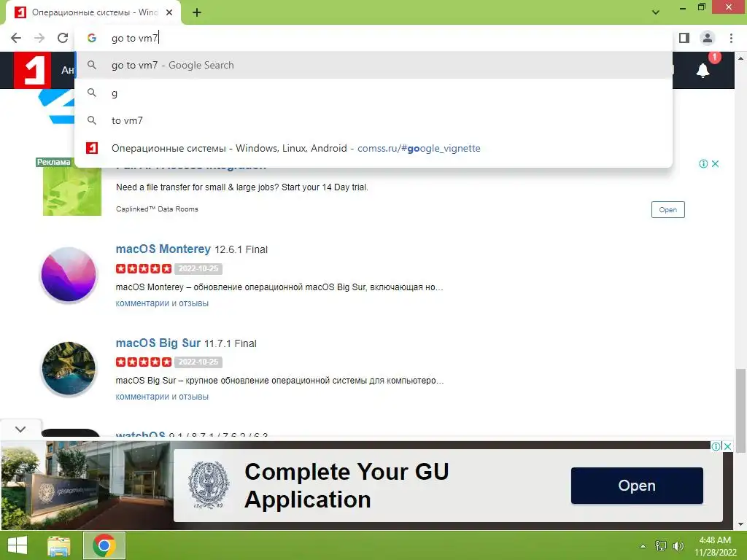
Task: Click the network tray icon
Action: pyautogui.click(x=661, y=546)
